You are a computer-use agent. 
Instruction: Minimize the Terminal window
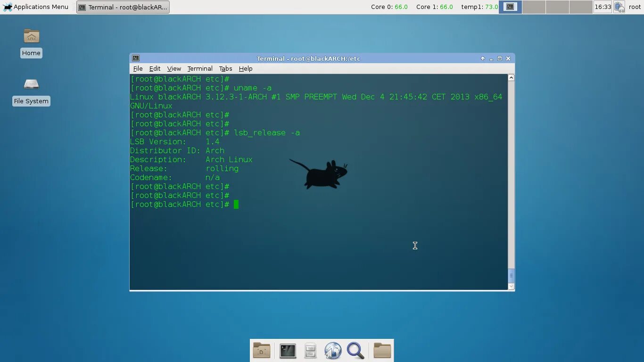coord(491,58)
